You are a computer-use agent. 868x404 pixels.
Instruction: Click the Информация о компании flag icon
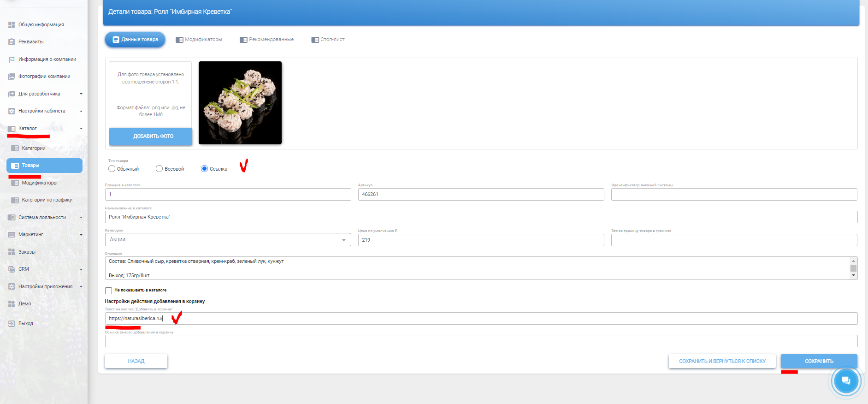pos(12,59)
